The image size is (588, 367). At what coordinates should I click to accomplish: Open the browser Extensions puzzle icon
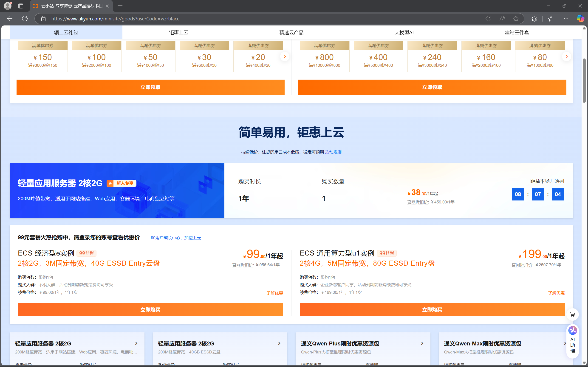tap(534, 18)
